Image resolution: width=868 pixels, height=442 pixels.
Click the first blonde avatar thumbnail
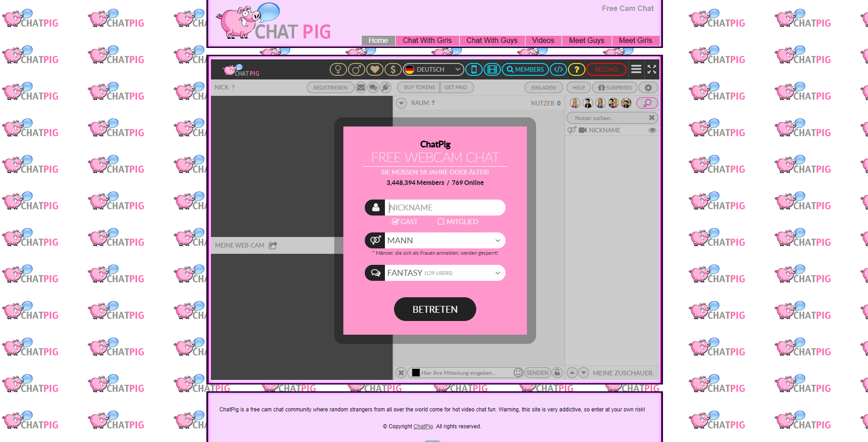coord(575,103)
